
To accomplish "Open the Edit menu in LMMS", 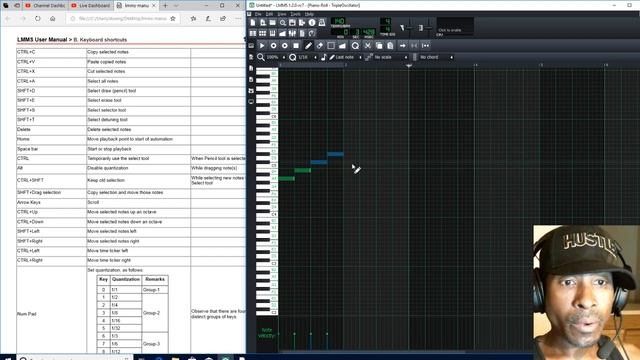I will click(x=269, y=14).
